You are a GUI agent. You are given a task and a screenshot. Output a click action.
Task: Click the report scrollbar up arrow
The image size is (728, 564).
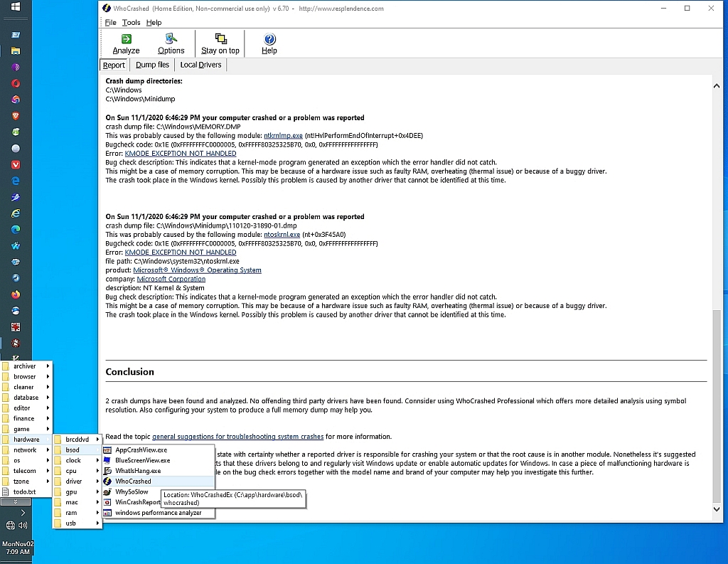(x=717, y=86)
